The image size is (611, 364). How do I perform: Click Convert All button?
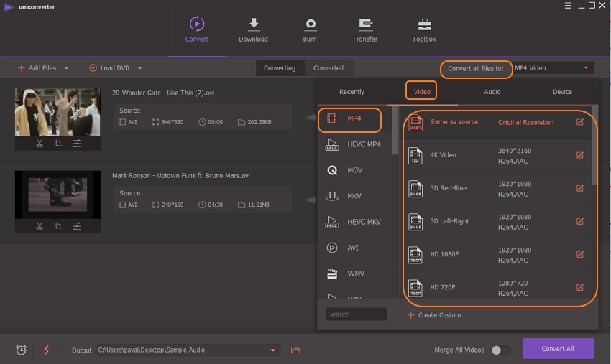pos(558,349)
